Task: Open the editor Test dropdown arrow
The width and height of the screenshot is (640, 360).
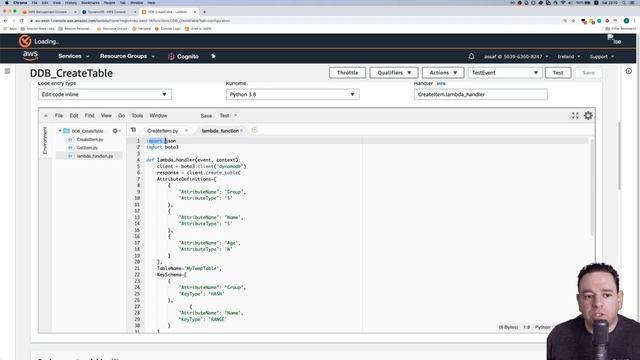Action: 236,116
